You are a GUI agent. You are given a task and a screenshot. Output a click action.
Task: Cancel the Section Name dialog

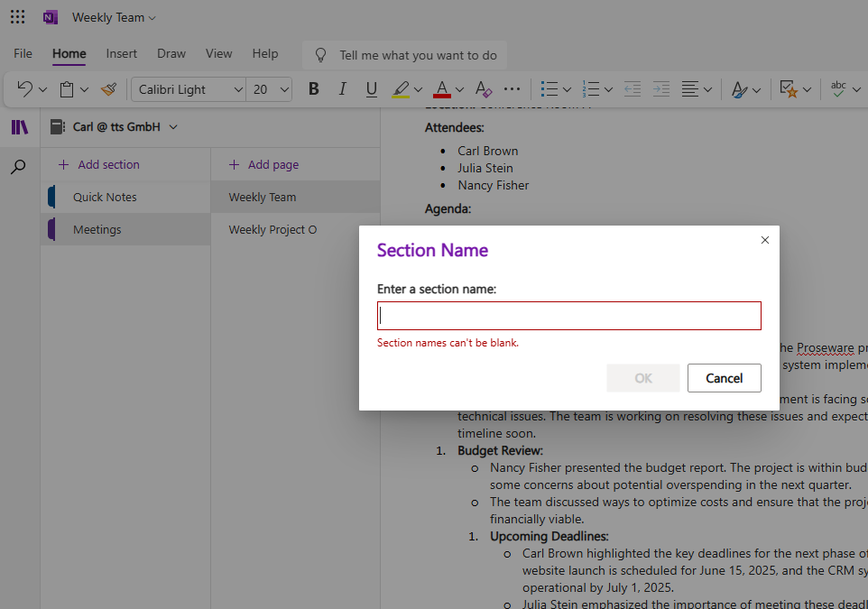724,378
